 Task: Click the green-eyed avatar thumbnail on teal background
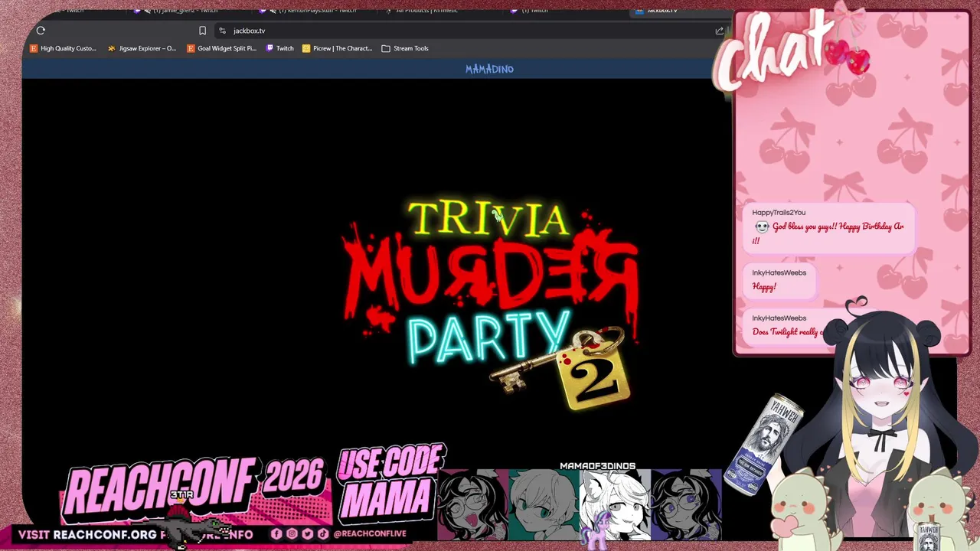[544, 505]
